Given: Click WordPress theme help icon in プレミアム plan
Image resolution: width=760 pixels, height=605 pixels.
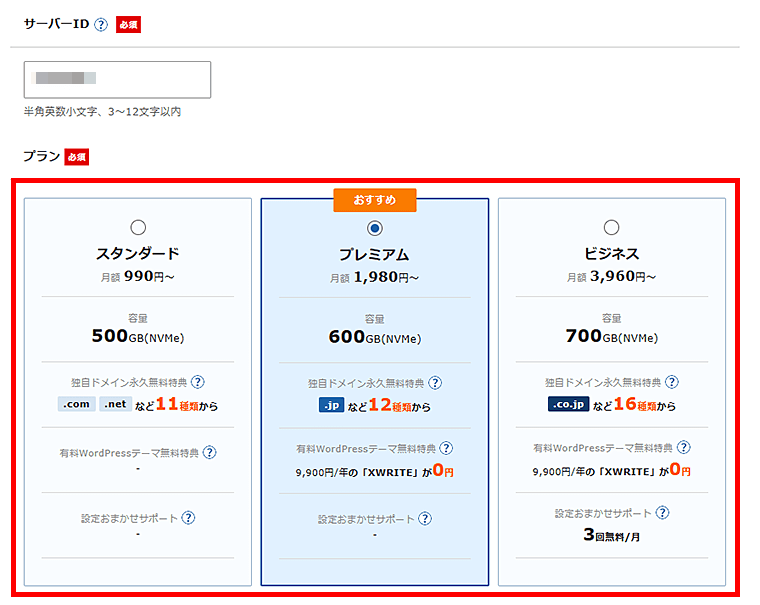Looking at the screenshot, I should (446, 449).
